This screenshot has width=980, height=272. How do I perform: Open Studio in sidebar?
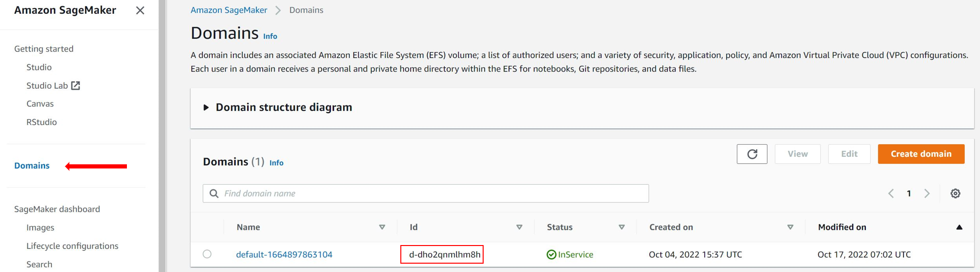pyautogui.click(x=39, y=67)
